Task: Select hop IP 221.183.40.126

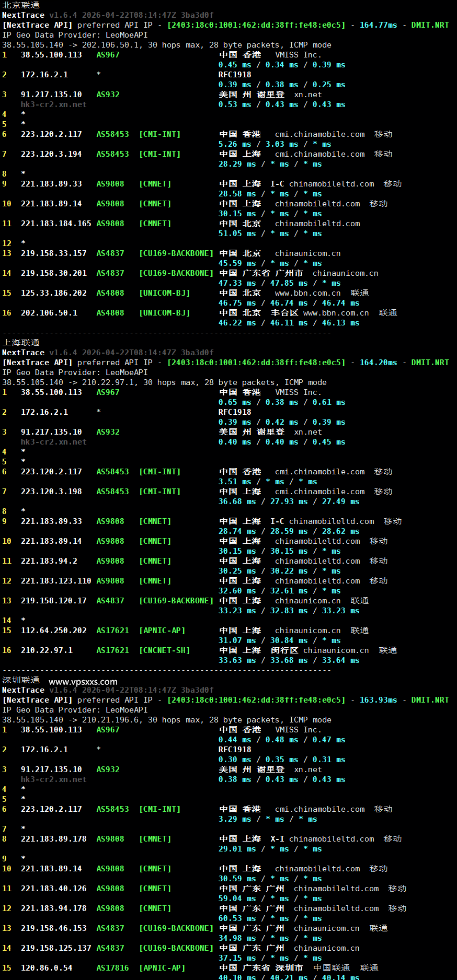Action: [54, 889]
